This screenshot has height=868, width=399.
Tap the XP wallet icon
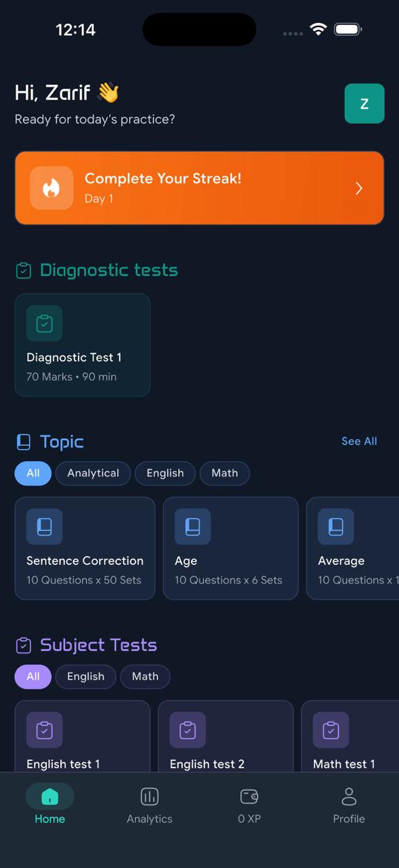click(249, 796)
